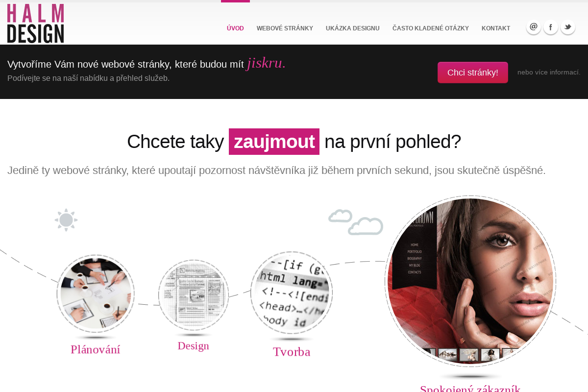Open the large portfolio preview circle
Image resolution: width=588 pixels, height=392 pixels.
tap(470, 281)
